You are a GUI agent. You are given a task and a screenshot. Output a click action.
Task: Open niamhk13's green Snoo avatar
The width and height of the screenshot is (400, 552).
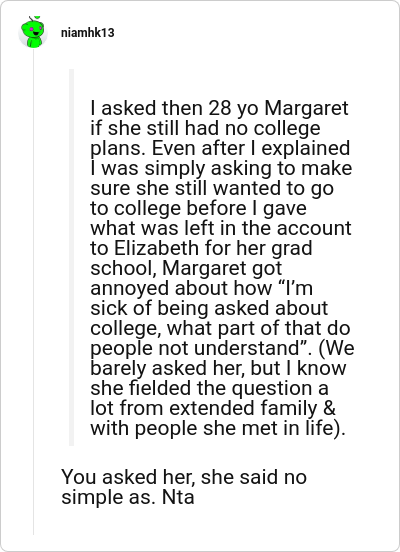click(33, 32)
